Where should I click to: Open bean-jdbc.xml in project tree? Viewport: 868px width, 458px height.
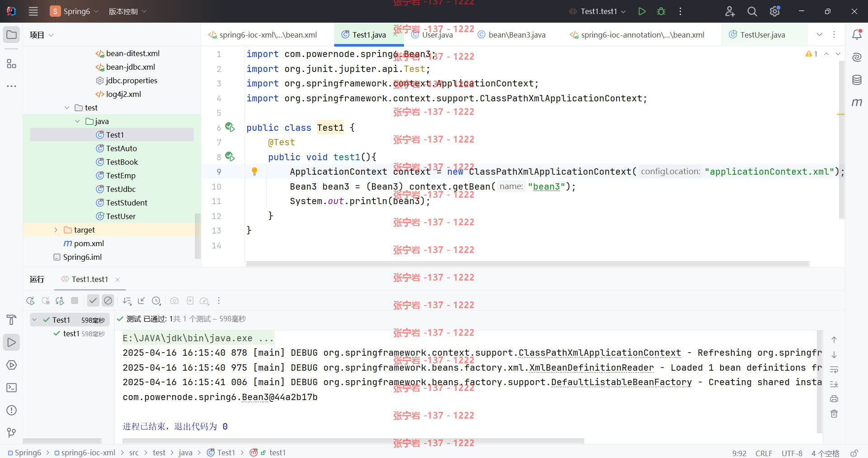pos(125,67)
